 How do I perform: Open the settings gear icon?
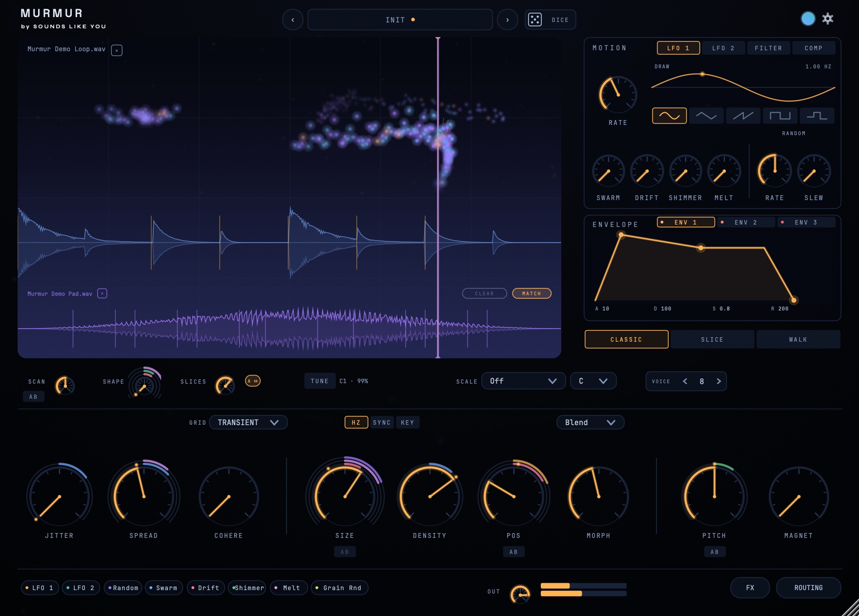click(828, 19)
